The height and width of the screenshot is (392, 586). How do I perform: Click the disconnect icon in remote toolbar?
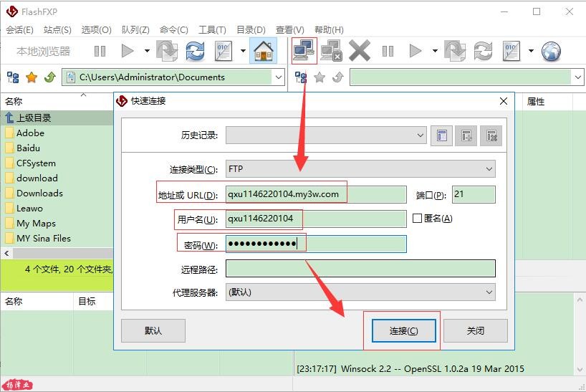[x=332, y=51]
